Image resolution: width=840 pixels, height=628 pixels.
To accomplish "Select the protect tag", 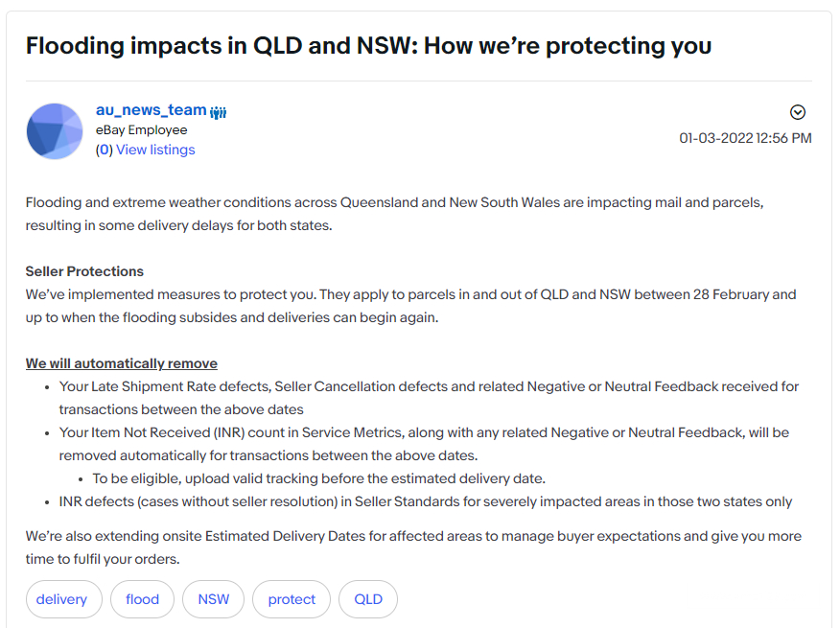I will pos(292,599).
